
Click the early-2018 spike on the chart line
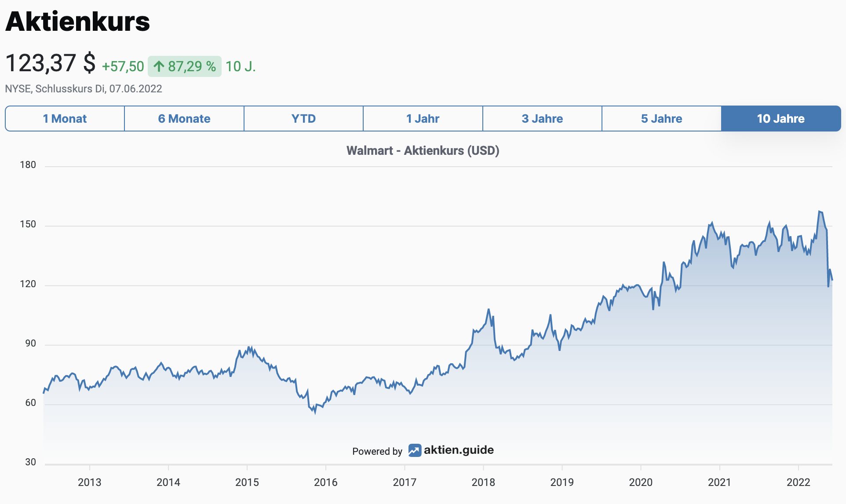pyautogui.click(x=489, y=310)
